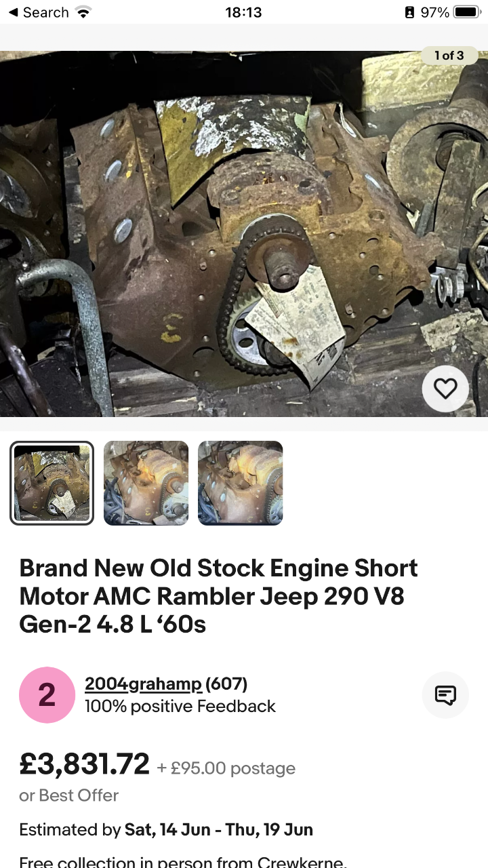Tap the pink seller avatar circle
Image resolution: width=488 pixels, height=868 pixels.
click(x=47, y=695)
